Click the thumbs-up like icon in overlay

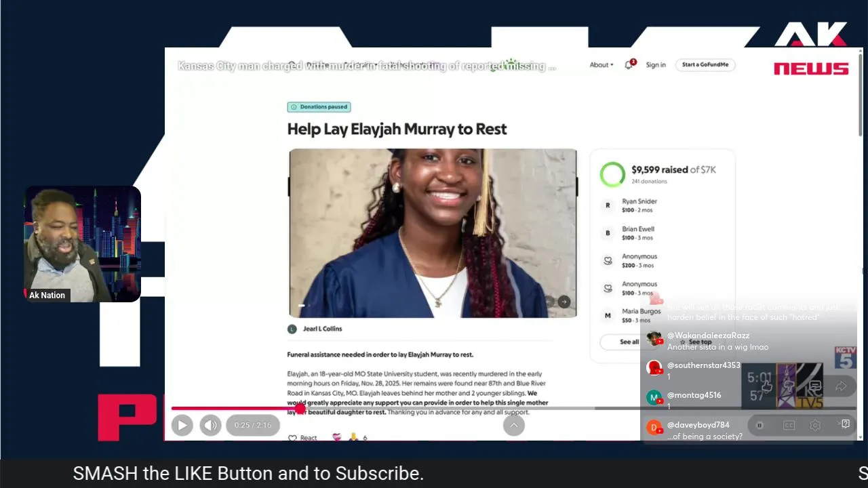coord(767,386)
